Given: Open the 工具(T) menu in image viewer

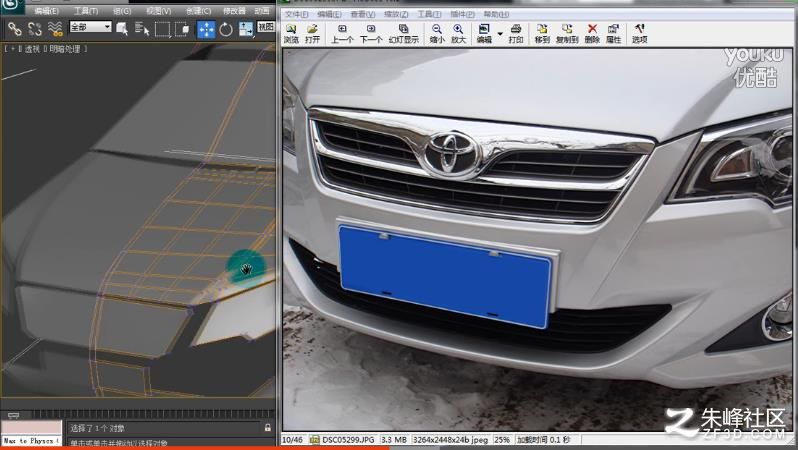Looking at the screenshot, I should [430, 14].
